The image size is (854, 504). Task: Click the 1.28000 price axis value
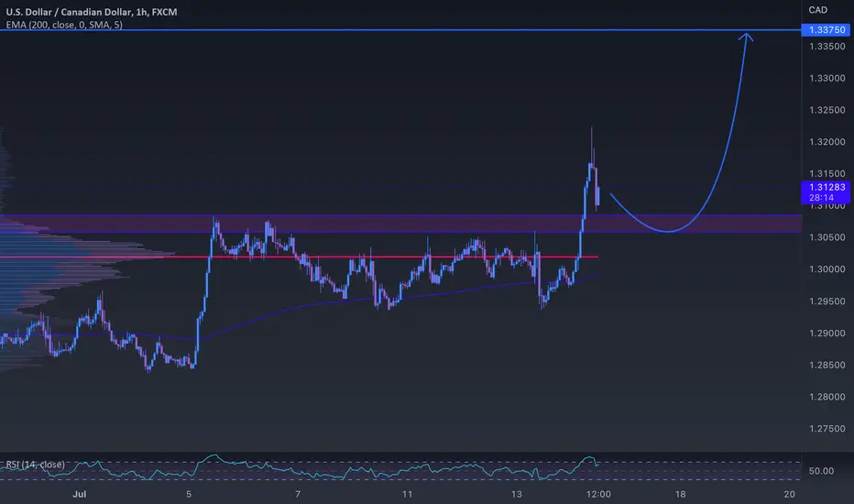point(827,397)
